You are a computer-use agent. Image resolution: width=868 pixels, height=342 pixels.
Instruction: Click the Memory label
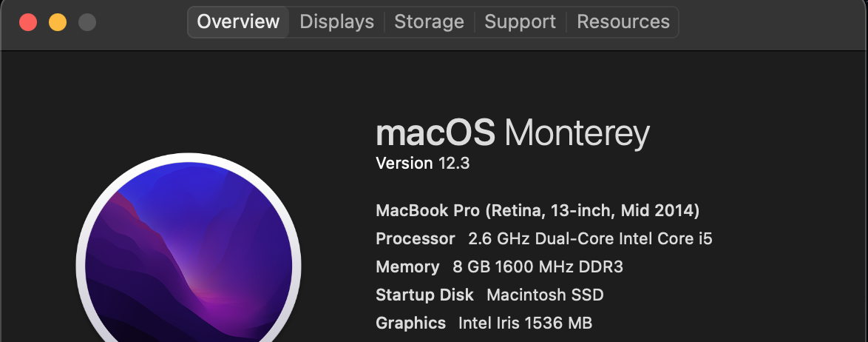pos(407,266)
